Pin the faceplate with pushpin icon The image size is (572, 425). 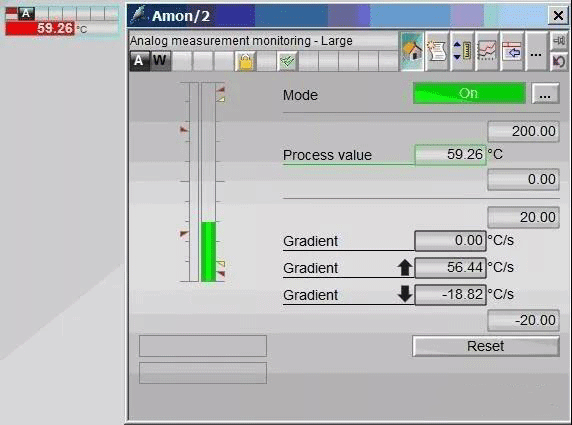559,40
